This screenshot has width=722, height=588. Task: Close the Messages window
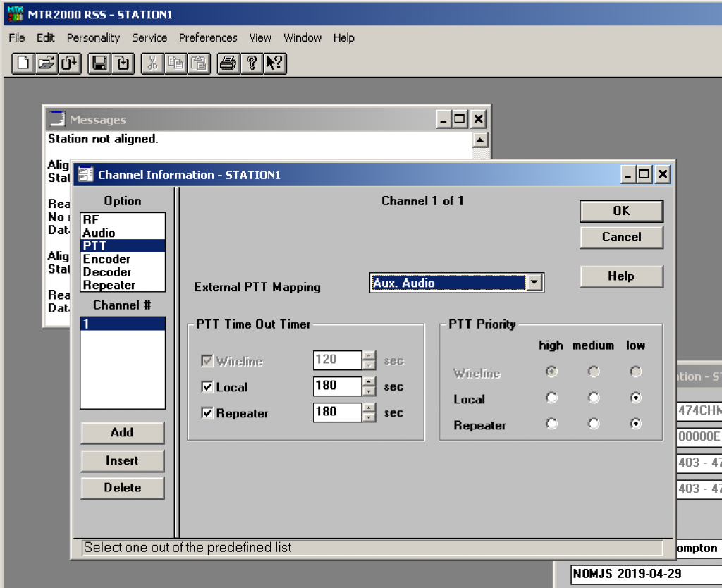point(479,119)
